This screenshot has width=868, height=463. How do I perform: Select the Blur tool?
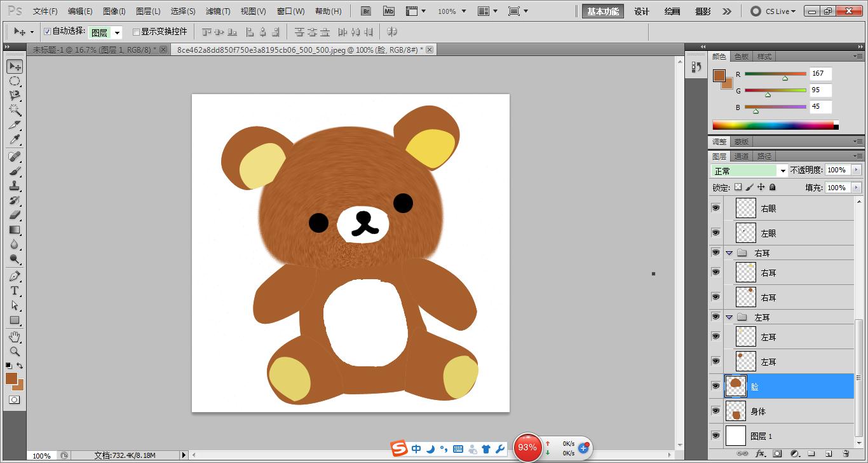(15, 244)
